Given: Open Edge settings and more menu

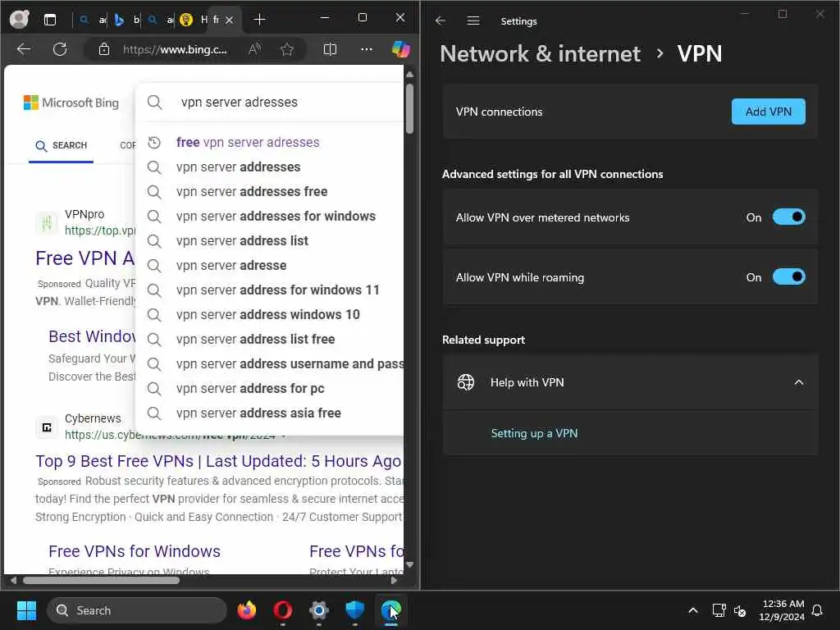Looking at the screenshot, I should pyautogui.click(x=367, y=49).
